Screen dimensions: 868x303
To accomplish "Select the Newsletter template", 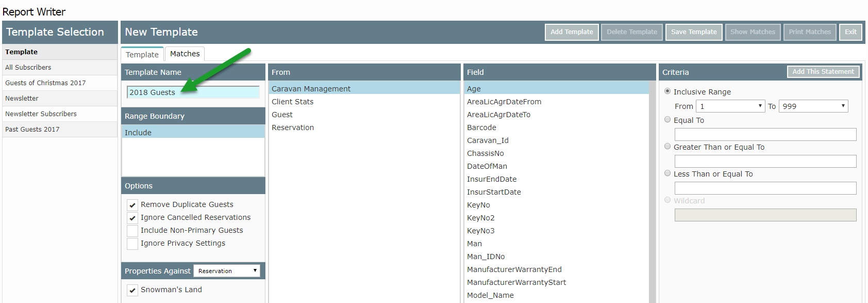I will click(60, 99).
